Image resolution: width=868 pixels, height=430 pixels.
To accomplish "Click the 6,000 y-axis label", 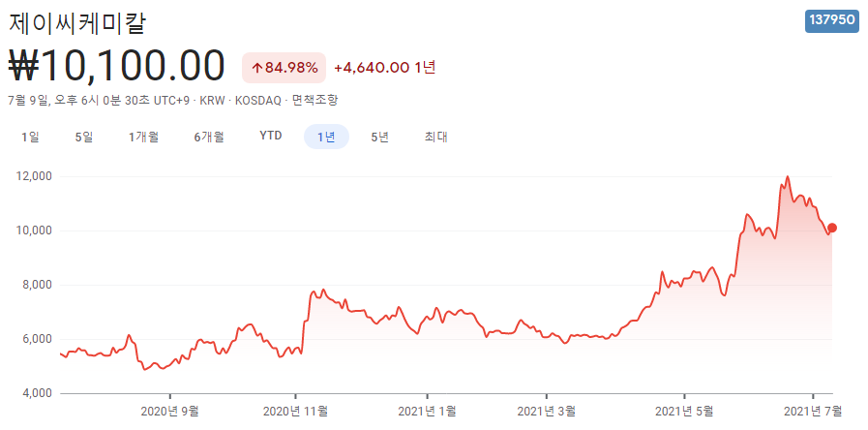I will point(37,339).
